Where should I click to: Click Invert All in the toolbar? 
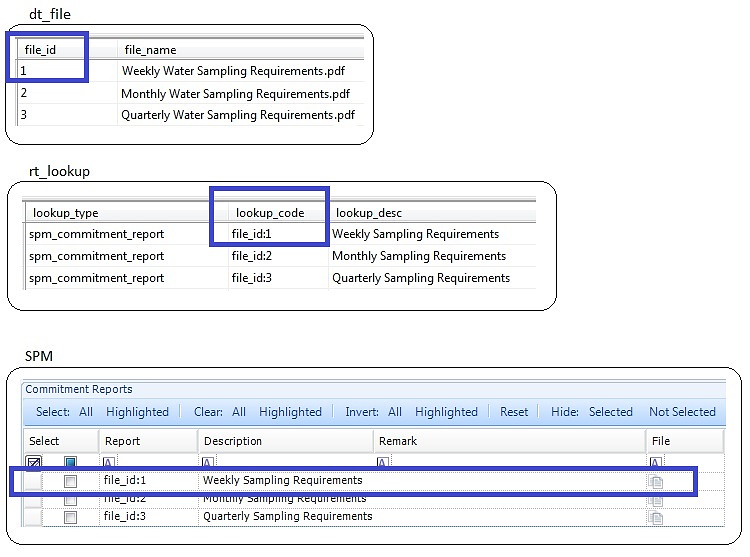coord(395,412)
